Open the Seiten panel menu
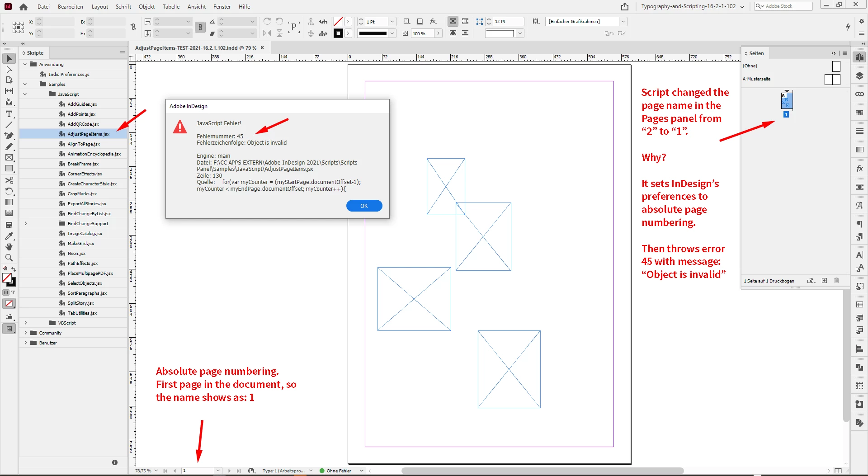 844,53
